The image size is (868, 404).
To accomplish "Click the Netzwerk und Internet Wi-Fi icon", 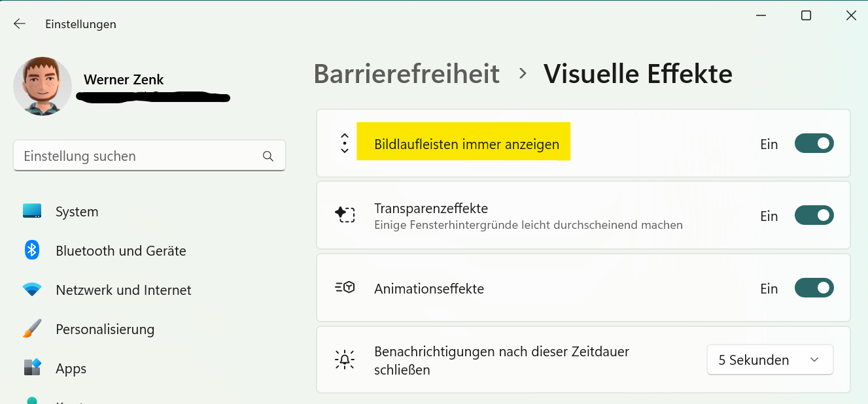I will pyautogui.click(x=32, y=290).
